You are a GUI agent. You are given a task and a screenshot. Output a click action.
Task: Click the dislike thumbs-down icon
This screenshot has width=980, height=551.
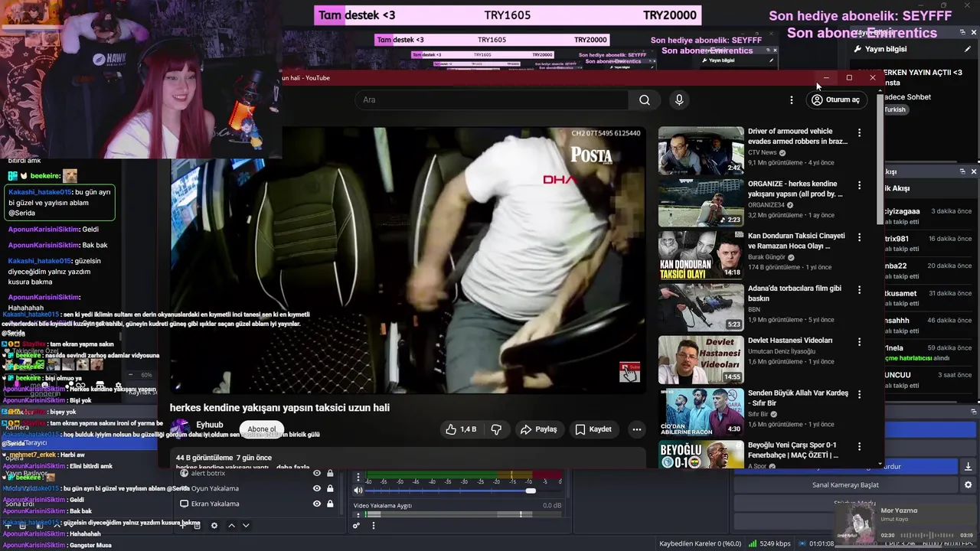pyautogui.click(x=496, y=429)
